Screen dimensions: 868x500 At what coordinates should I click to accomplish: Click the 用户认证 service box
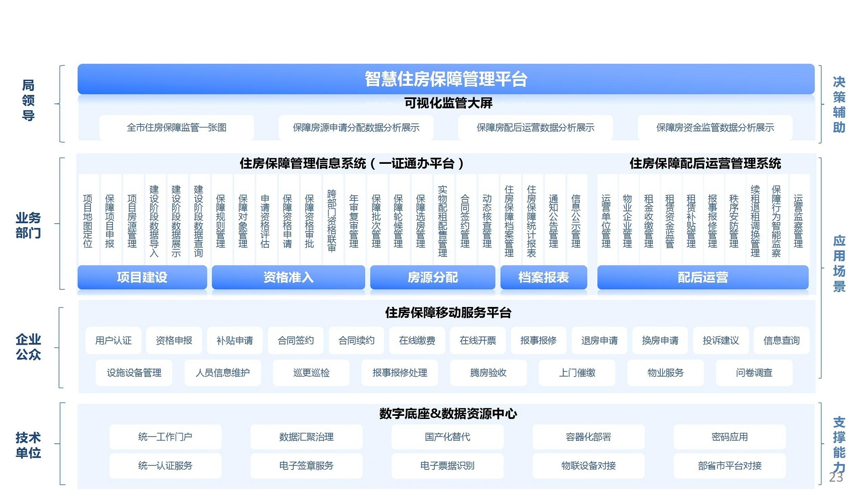click(113, 341)
